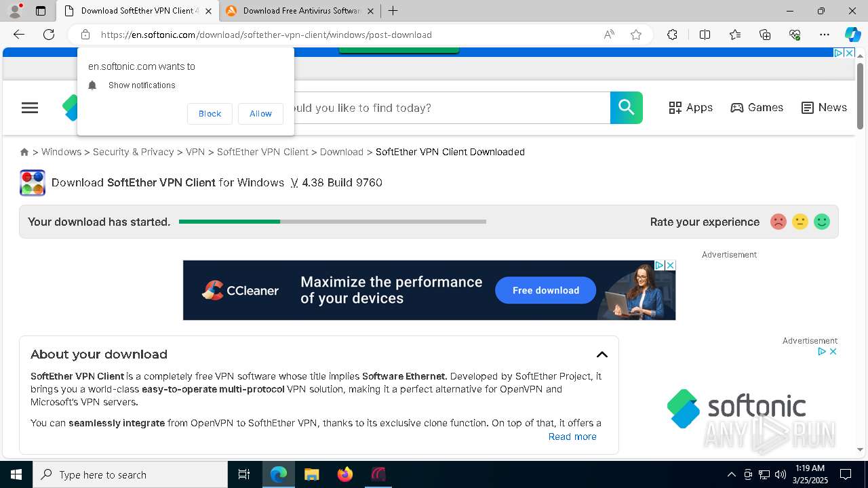Open the Collections icon
The image size is (868, 488).
[765, 35]
